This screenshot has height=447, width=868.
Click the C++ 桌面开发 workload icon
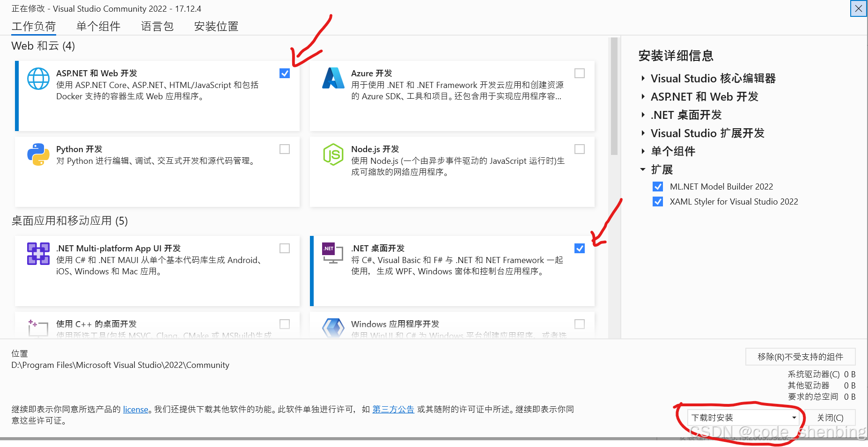38,328
